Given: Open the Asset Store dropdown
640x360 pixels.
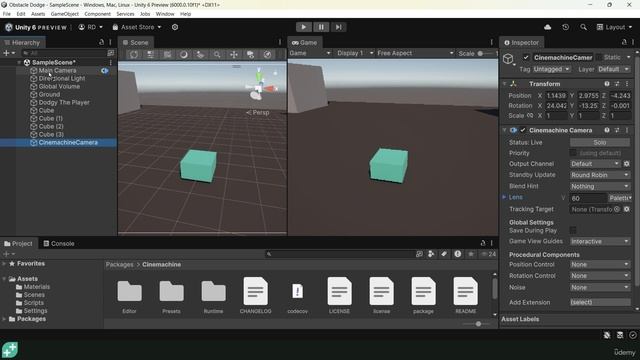Looking at the screenshot, I should pyautogui.click(x=137, y=27).
